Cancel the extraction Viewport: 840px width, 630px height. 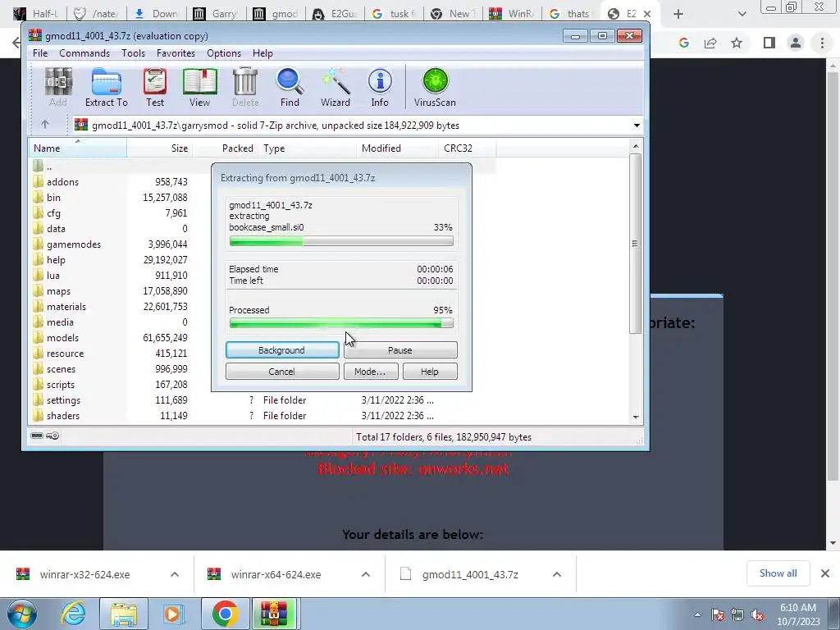[x=282, y=372]
